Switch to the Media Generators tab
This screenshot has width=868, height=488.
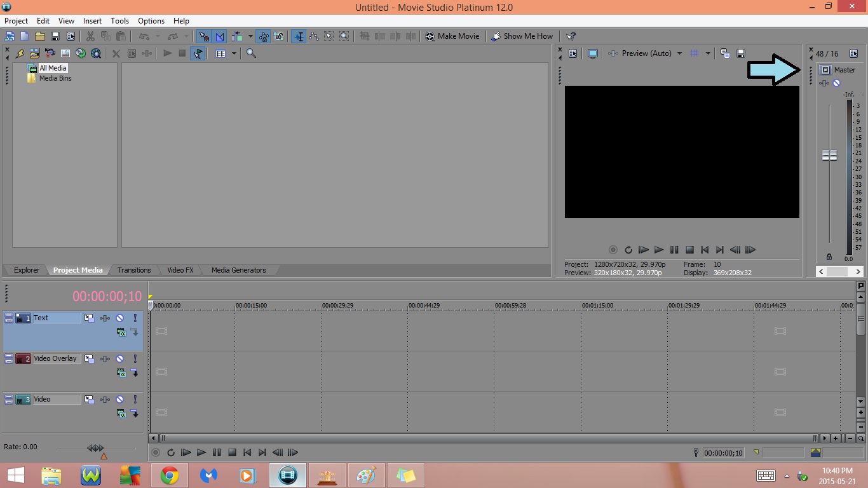pyautogui.click(x=238, y=270)
